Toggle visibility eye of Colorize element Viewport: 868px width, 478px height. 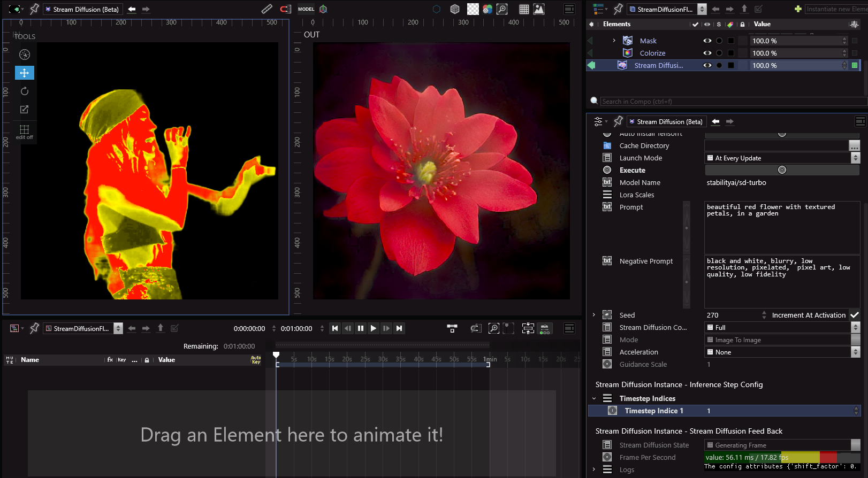point(707,53)
